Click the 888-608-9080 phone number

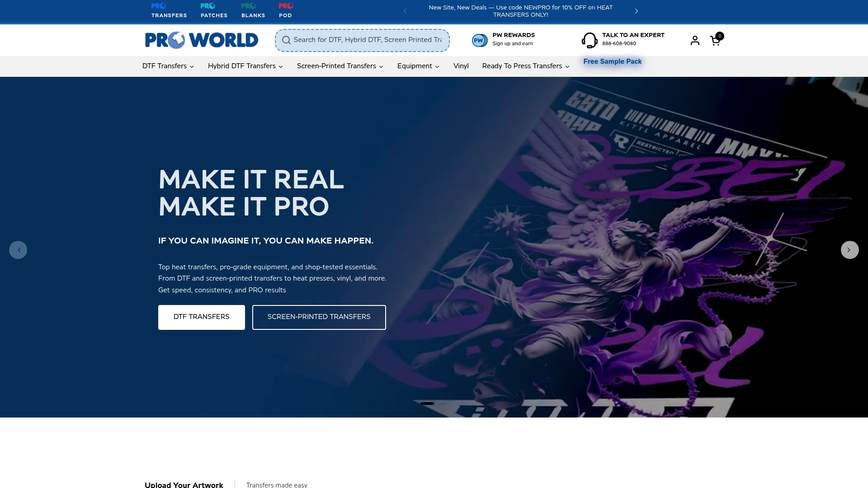[x=619, y=44]
